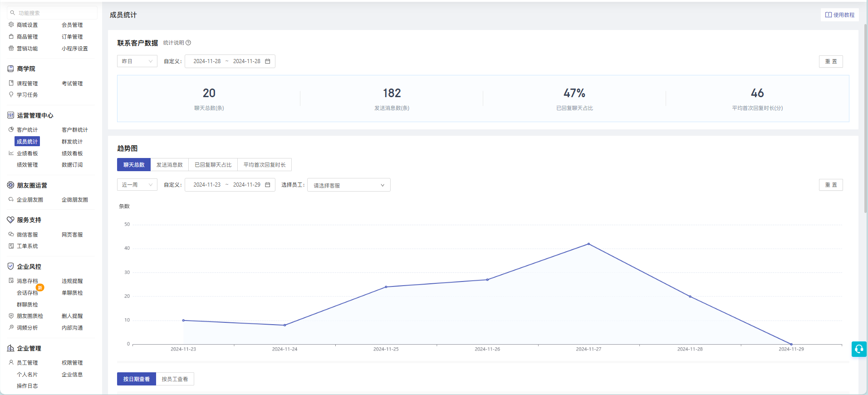Click start date 2024-11-23 field
This screenshot has height=395, width=868.
tap(207, 185)
